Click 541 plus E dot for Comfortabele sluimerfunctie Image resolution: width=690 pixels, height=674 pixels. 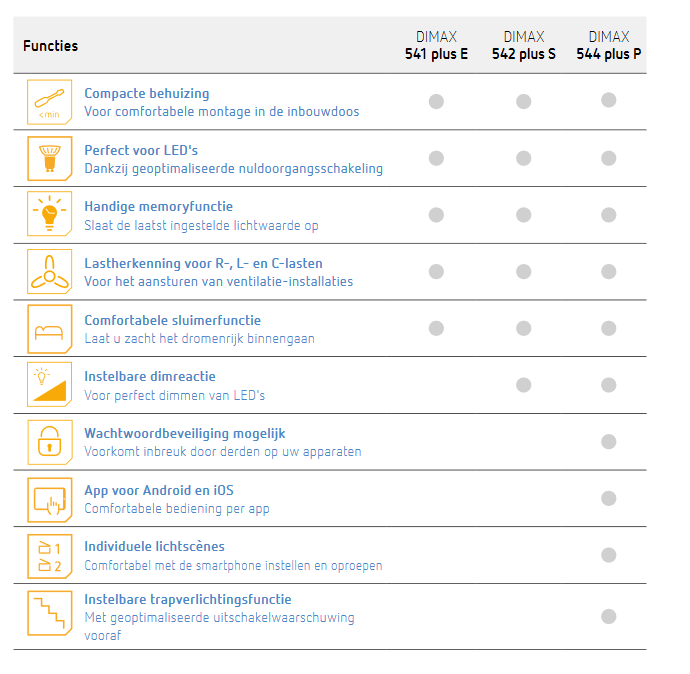[436, 328]
